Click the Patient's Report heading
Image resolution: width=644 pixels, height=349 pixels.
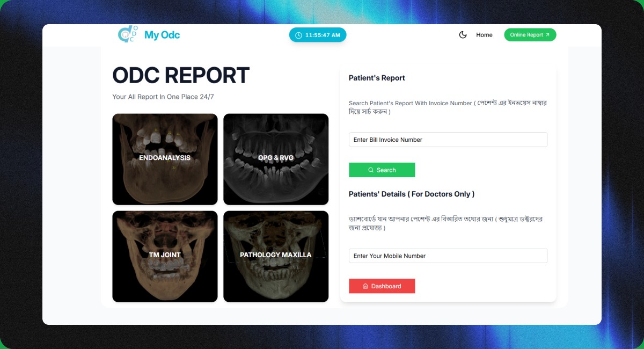pos(377,78)
